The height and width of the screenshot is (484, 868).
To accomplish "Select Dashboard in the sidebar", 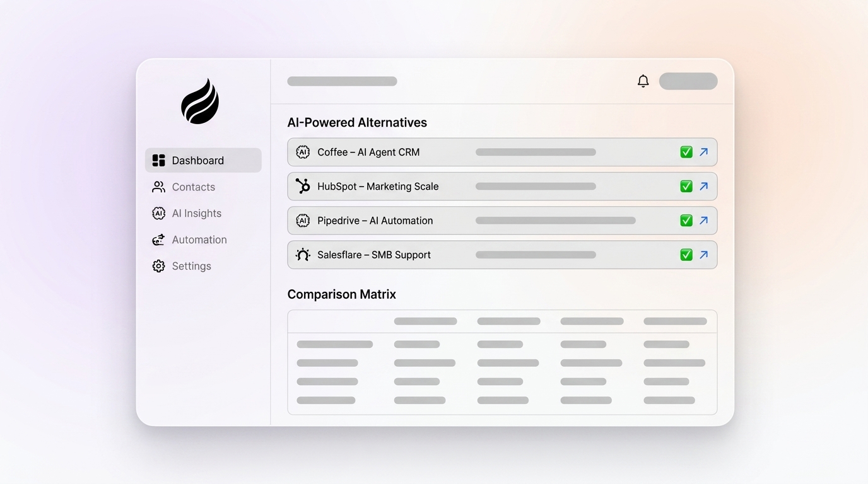I will coord(203,161).
